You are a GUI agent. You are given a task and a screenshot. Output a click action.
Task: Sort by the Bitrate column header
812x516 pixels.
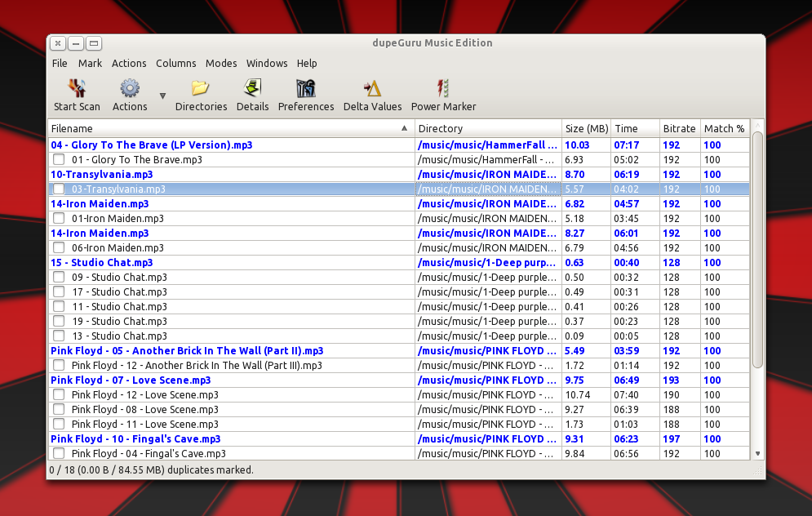tap(680, 128)
